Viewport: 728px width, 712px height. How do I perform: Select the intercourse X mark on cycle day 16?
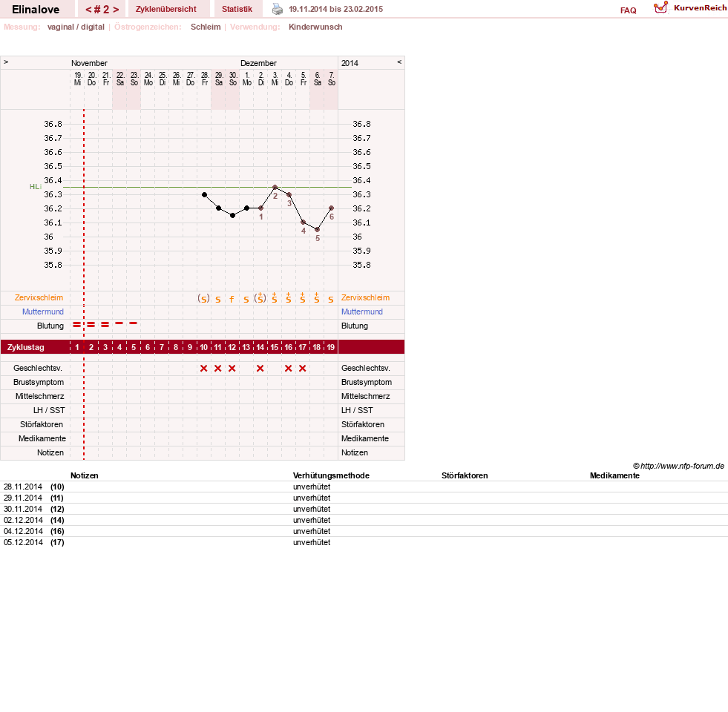tap(289, 369)
